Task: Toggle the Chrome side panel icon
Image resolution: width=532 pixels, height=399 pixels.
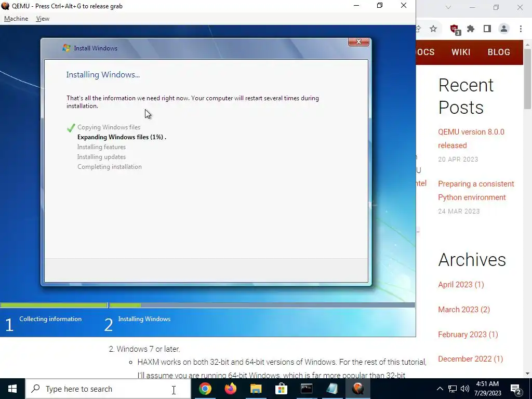Action: (x=487, y=29)
